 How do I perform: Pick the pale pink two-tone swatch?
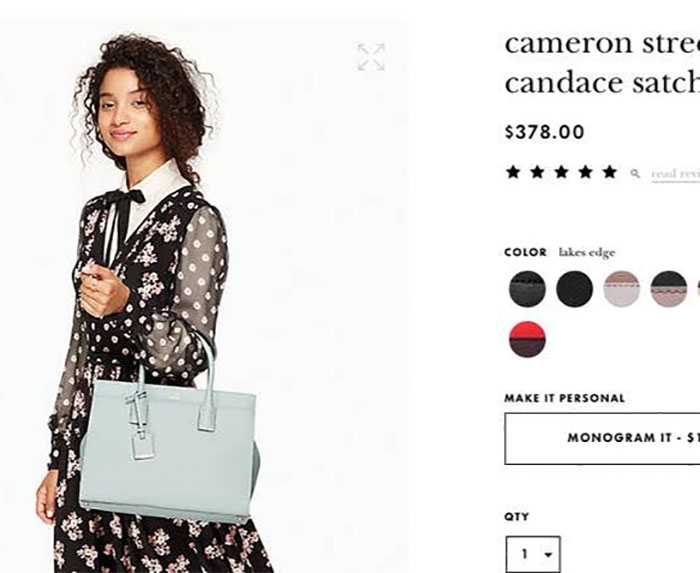621,289
